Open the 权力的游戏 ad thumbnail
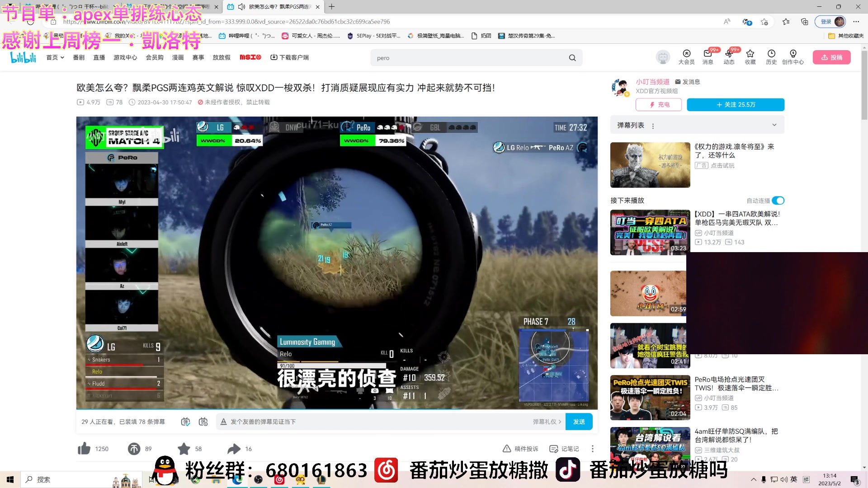Screen dimensions: 868x488 tap(650, 165)
